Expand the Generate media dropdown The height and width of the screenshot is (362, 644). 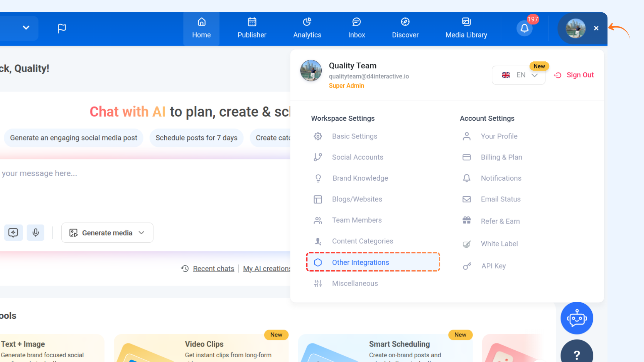[x=107, y=233]
